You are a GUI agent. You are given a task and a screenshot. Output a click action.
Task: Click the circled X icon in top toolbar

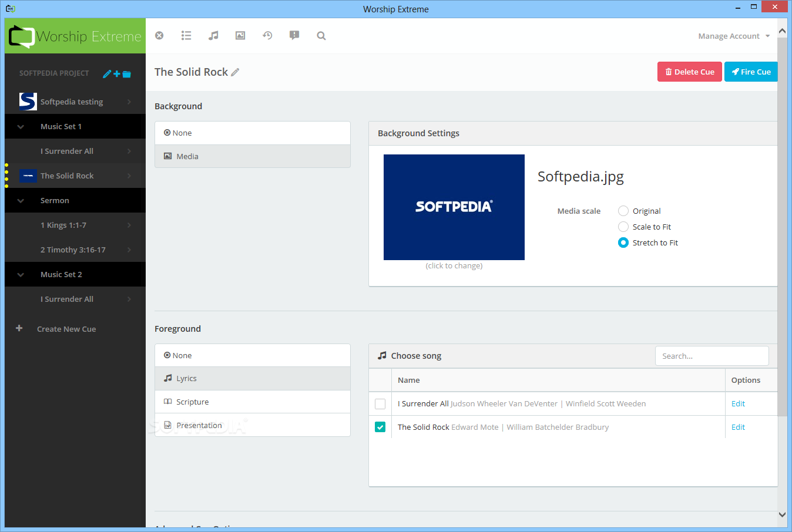pyautogui.click(x=159, y=35)
